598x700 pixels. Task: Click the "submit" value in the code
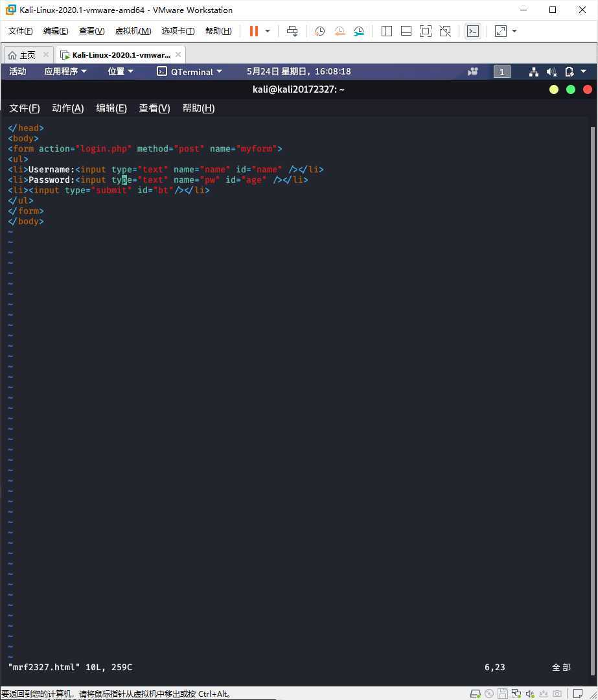coord(111,190)
